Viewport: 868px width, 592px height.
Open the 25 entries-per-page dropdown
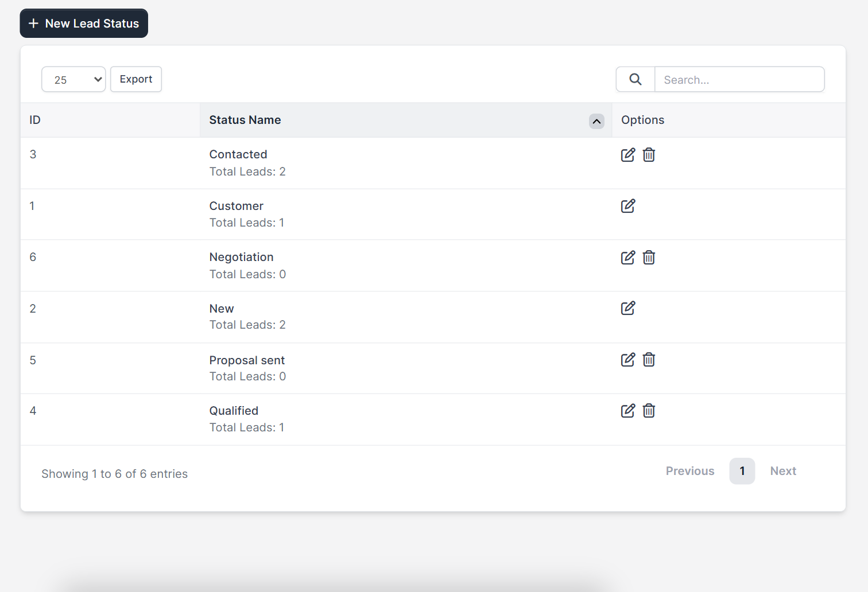click(x=73, y=79)
